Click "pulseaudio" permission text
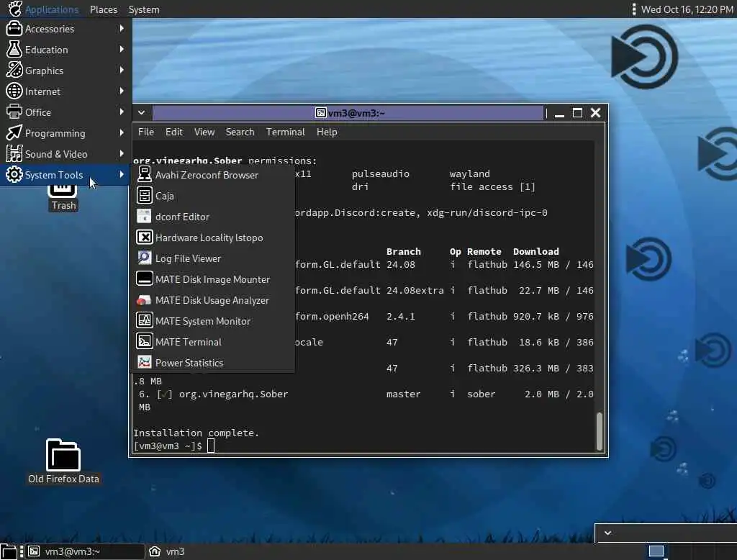This screenshot has height=560, width=737. tap(380, 174)
